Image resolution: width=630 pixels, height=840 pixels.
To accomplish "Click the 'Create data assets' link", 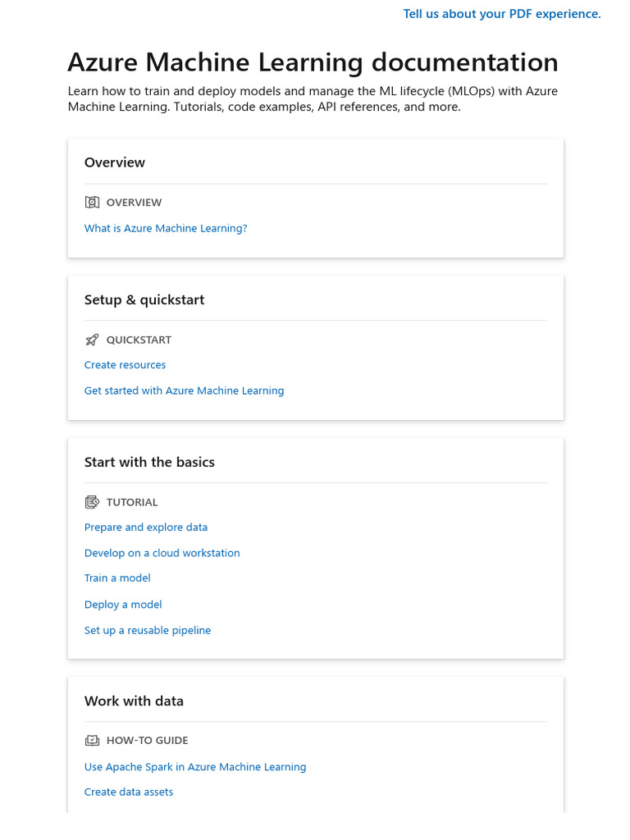I will (x=129, y=792).
